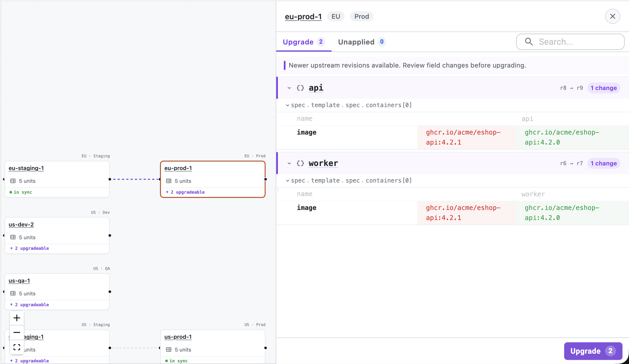
Task: Toggle the in-sync status dot on us-prod-1
Action: [x=167, y=361]
